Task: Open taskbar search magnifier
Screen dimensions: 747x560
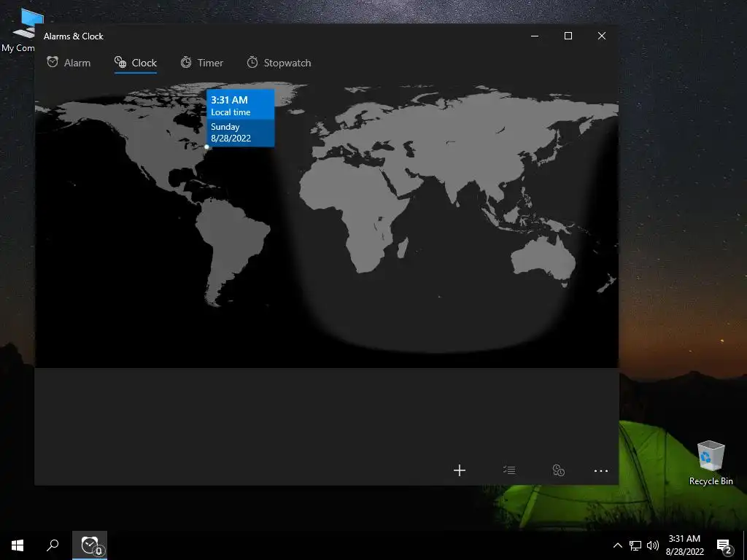Action: pyautogui.click(x=53, y=545)
